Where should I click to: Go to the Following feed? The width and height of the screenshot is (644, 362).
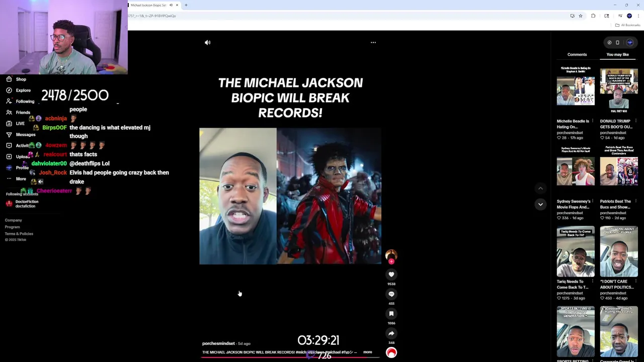point(20,101)
